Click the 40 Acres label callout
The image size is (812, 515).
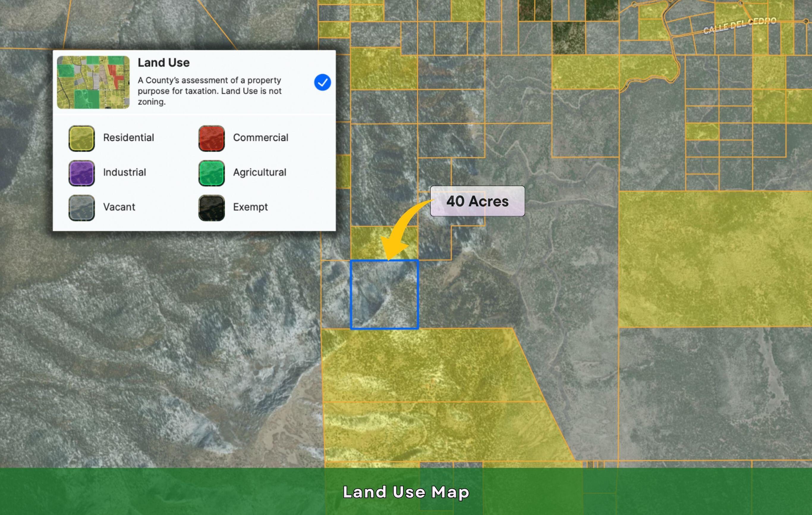pos(477,201)
